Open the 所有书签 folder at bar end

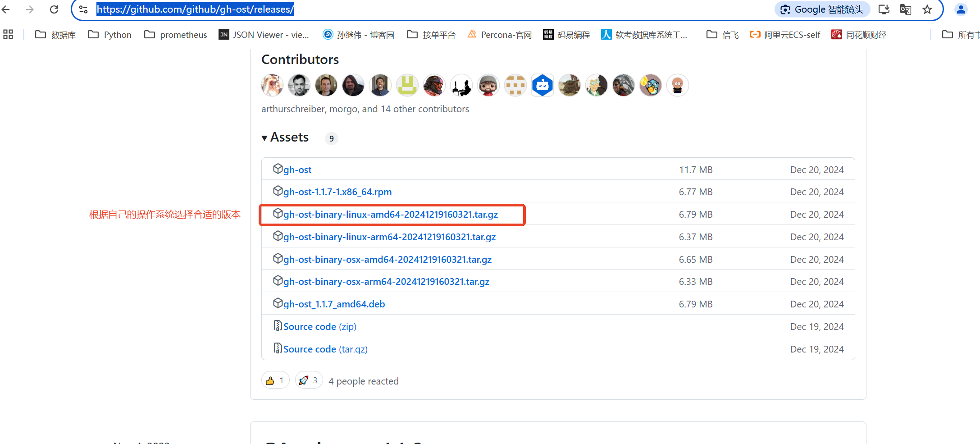pos(961,35)
